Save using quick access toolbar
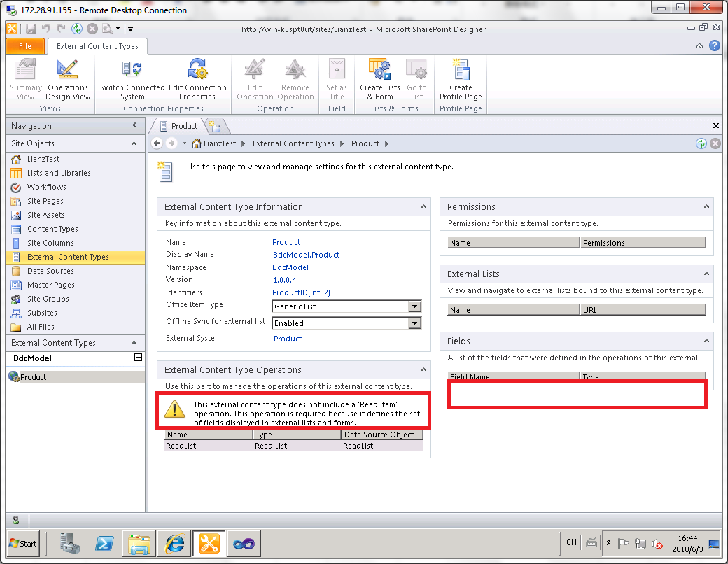 31,29
